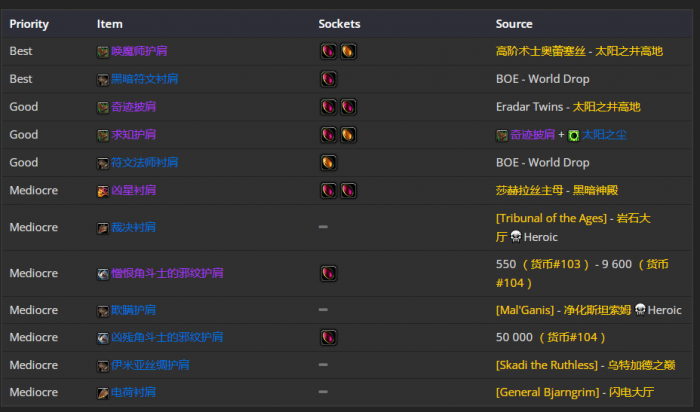Click the 黑暗符文衬肩 item icon
The image size is (700, 412).
coord(103,79)
